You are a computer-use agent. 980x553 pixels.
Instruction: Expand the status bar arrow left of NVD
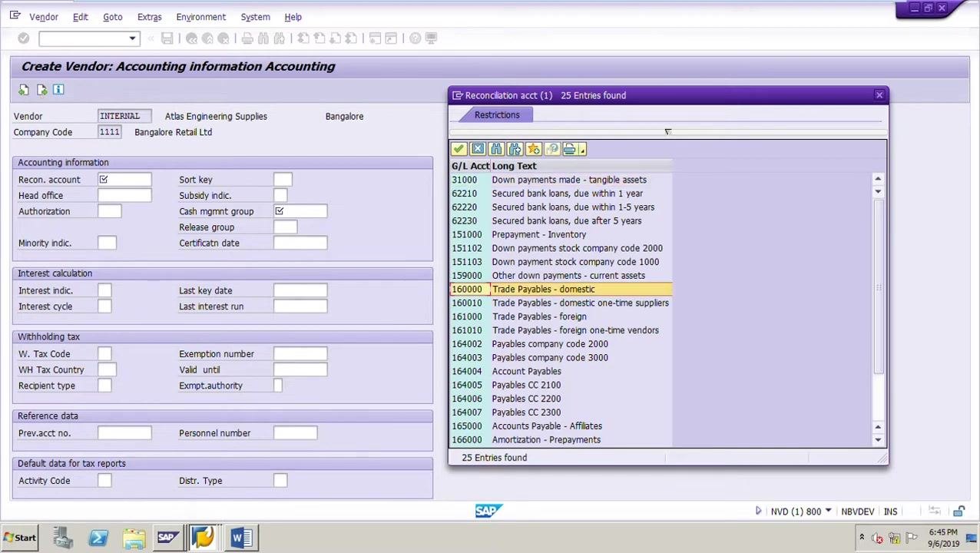pos(758,512)
